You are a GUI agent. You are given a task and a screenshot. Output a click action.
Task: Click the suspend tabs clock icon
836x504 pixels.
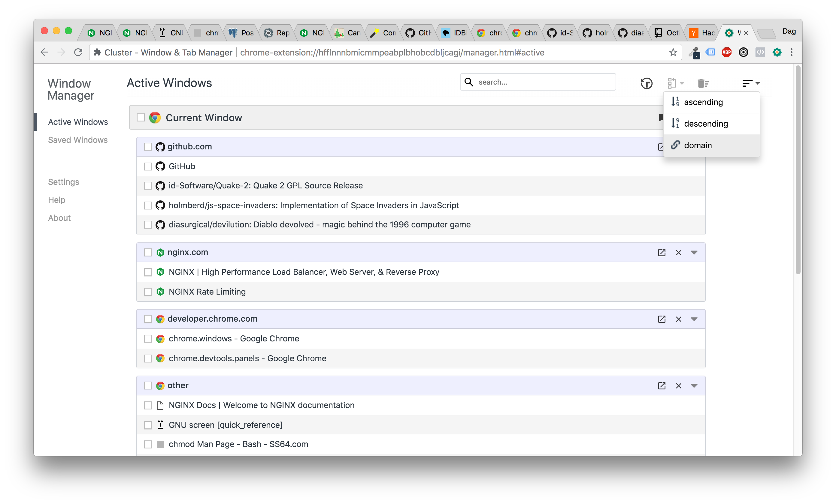pos(646,83)
